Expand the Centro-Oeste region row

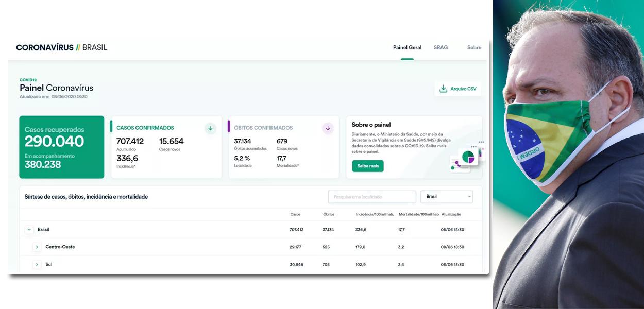tap(37, 247)
